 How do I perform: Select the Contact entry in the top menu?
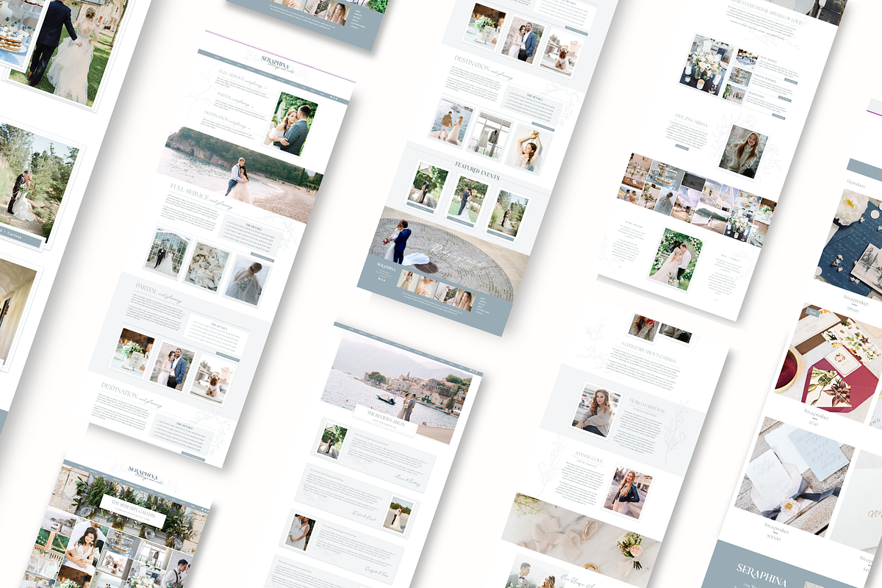(x=293, y=82)
